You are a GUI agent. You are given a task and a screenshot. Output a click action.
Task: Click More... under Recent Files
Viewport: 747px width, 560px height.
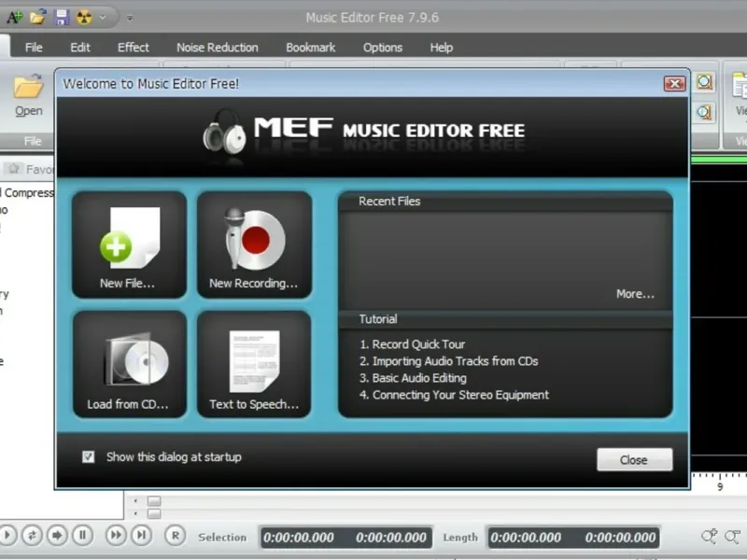[635, 294]
